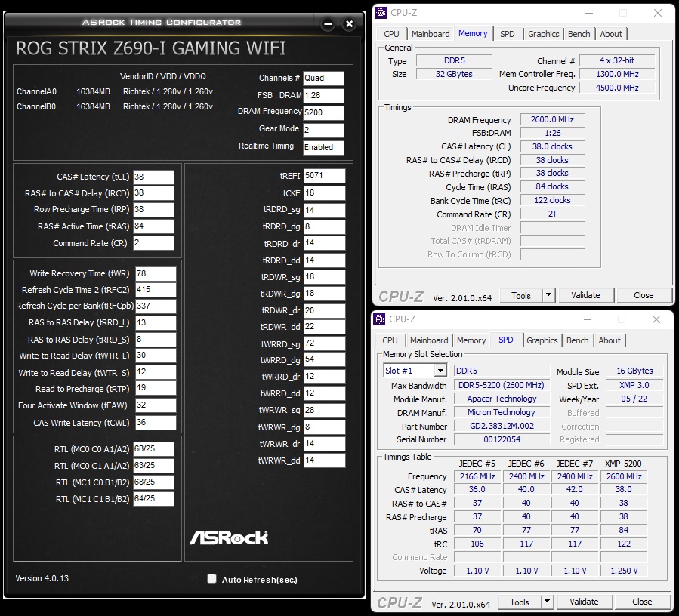
Task: Click the Refresh Cycle Time 2 (tRFC2) field
Action: (x=156, y=290)
